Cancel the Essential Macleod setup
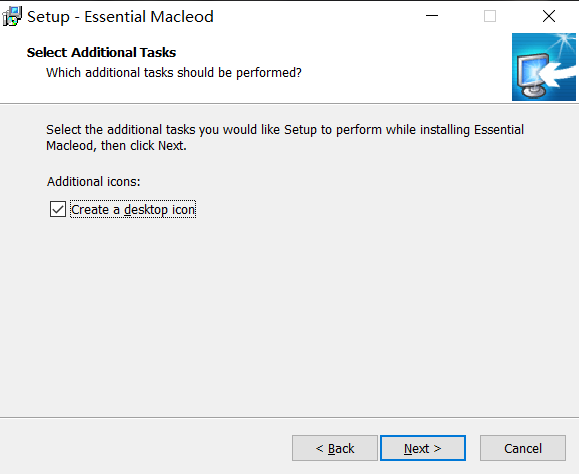579x474 pixels. pos(523,448)
